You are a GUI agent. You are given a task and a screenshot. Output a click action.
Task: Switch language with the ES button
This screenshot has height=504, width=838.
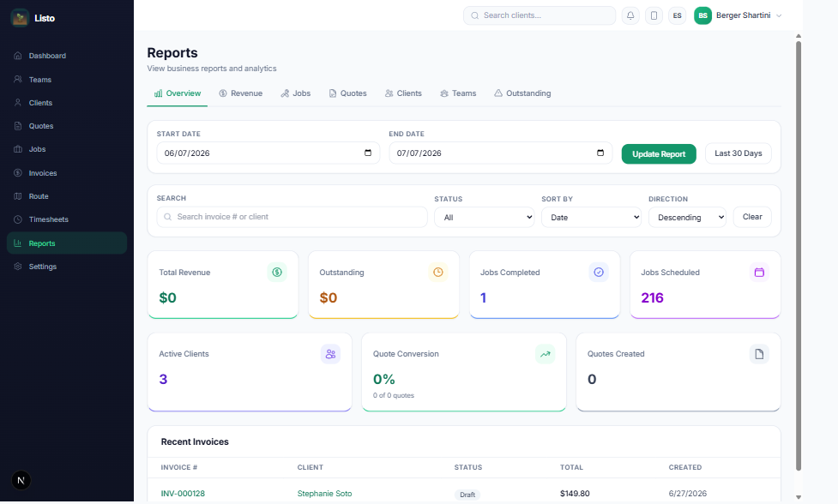point(677,15)
